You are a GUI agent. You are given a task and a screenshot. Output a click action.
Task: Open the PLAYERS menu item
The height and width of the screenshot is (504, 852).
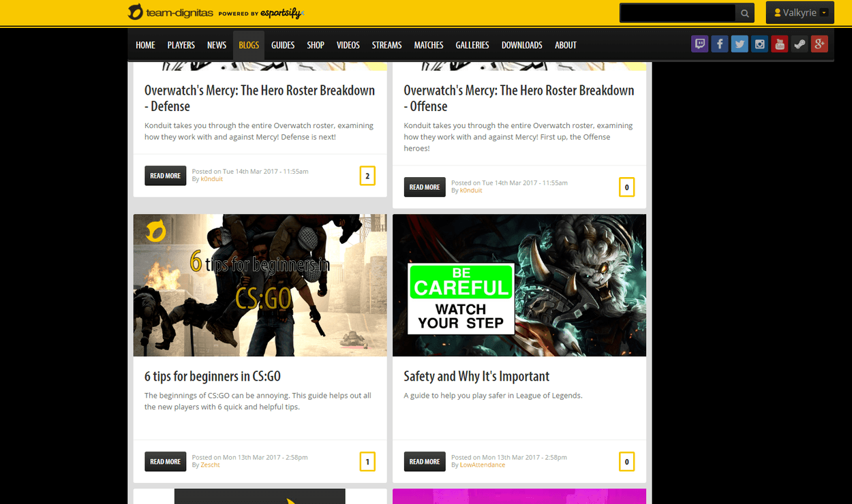coord(181,45)
